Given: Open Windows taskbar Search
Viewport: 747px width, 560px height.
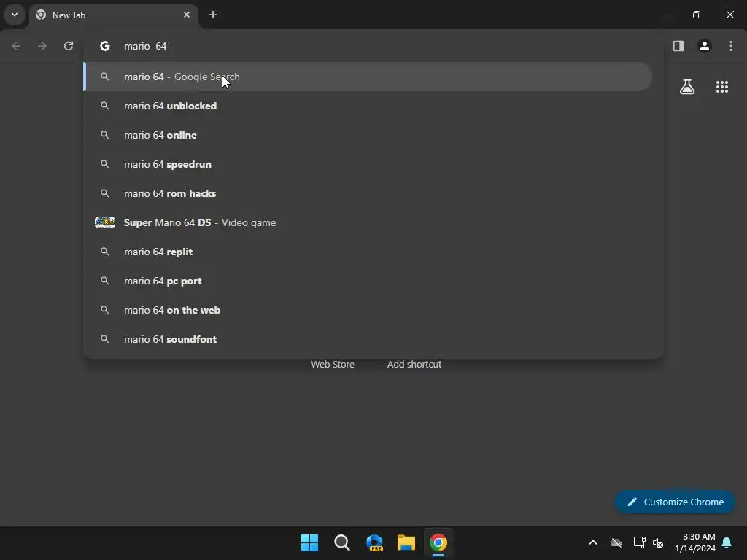Looking at the screenshot, I should [341, 542].
